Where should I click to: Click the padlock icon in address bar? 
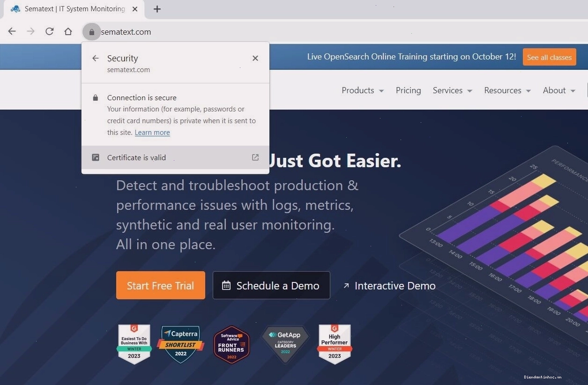pos(91,32)
